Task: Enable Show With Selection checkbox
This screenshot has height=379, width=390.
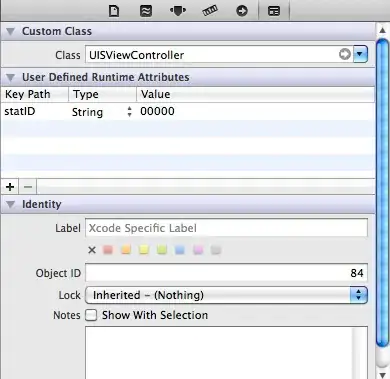Action: [91, 315]
